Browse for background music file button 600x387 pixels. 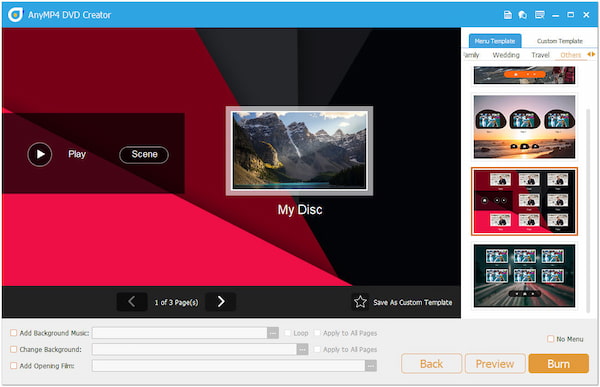pyautogui.click(x=273, y=333)
